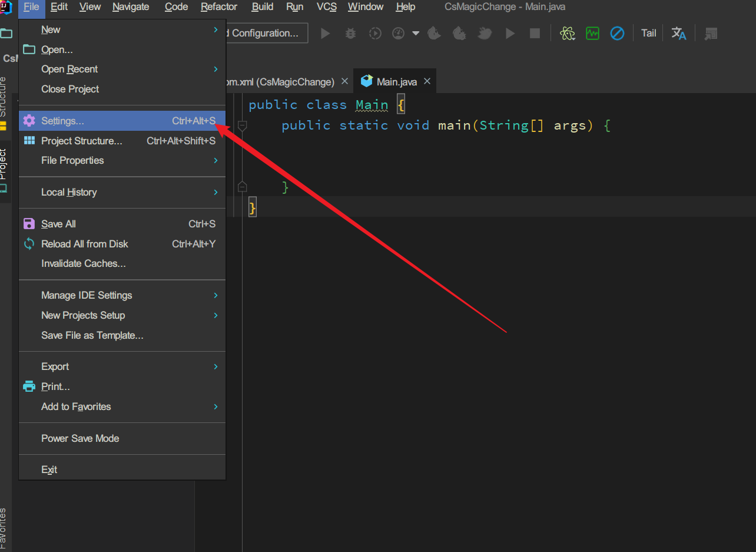Select Close Project
Image resolution: width=756 pixels, height=552 pixels.
coord(122,89)
